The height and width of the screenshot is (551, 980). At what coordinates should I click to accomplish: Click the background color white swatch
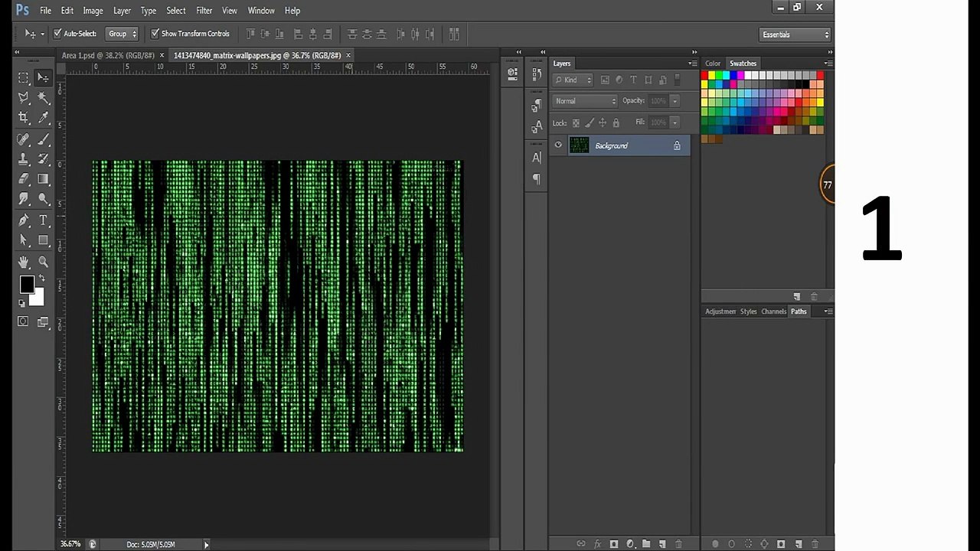[38, 298]
